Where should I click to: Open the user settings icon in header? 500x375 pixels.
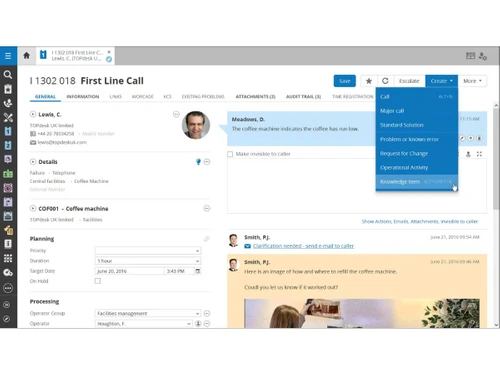click(x=483, y=56)
